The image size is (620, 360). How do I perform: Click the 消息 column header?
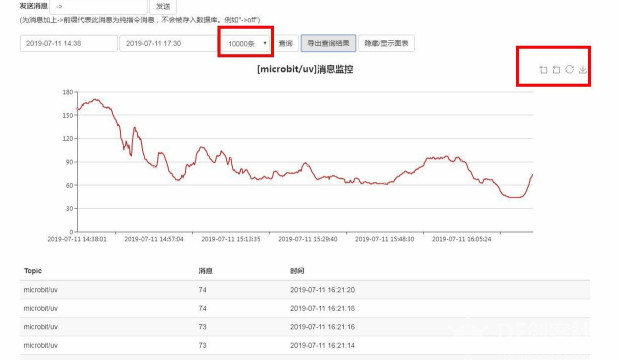[x=206, y=271]
